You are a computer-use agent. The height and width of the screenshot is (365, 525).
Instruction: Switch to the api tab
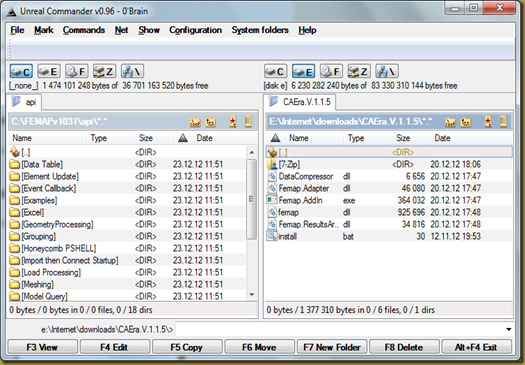pyautogui.click(x=24, y=102)
